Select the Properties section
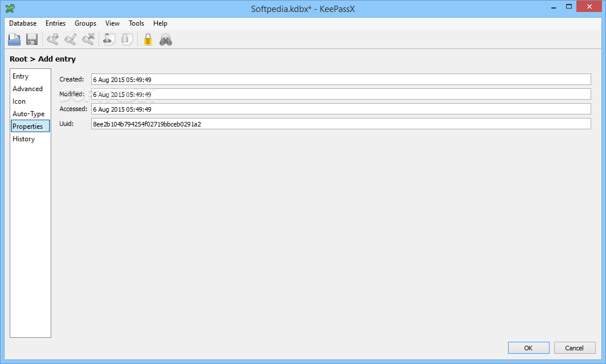The image size is (606, 364). coord(30,126)
